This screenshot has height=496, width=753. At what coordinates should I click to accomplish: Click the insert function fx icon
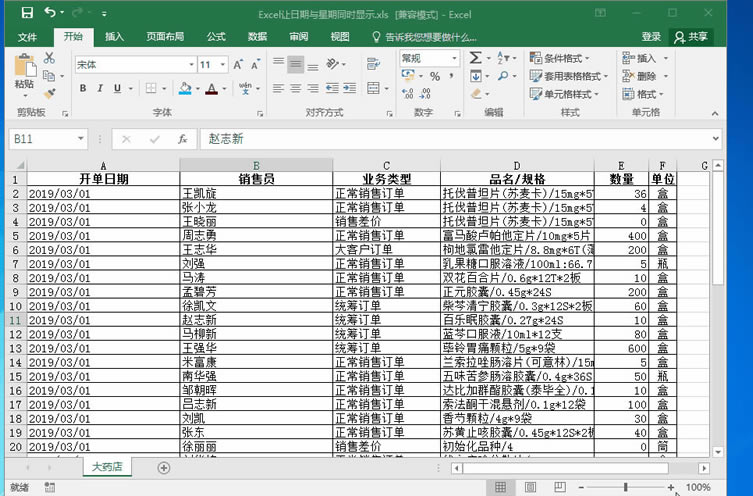coord(182,139)
